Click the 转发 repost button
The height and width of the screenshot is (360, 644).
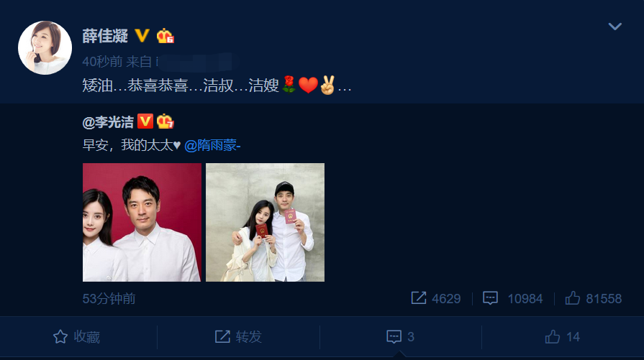tap(238, 336)
